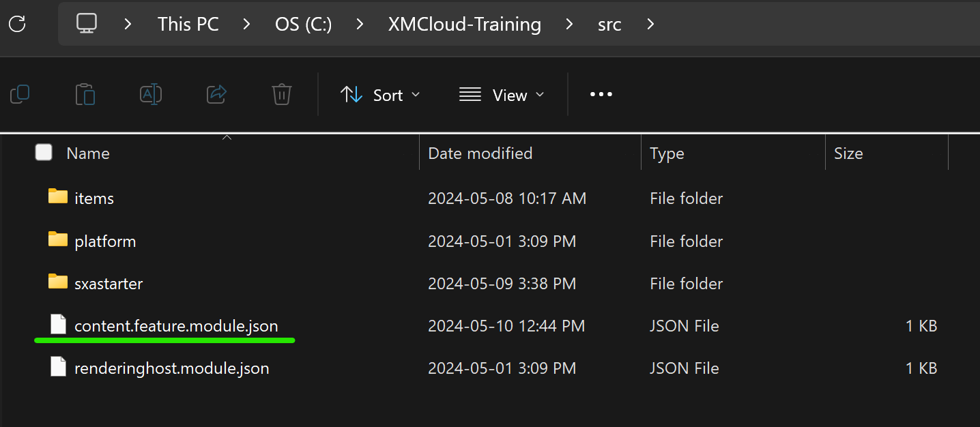
Task: Go to XMCloud-Training via breadcrumb
Action: [x=465, y=24]
